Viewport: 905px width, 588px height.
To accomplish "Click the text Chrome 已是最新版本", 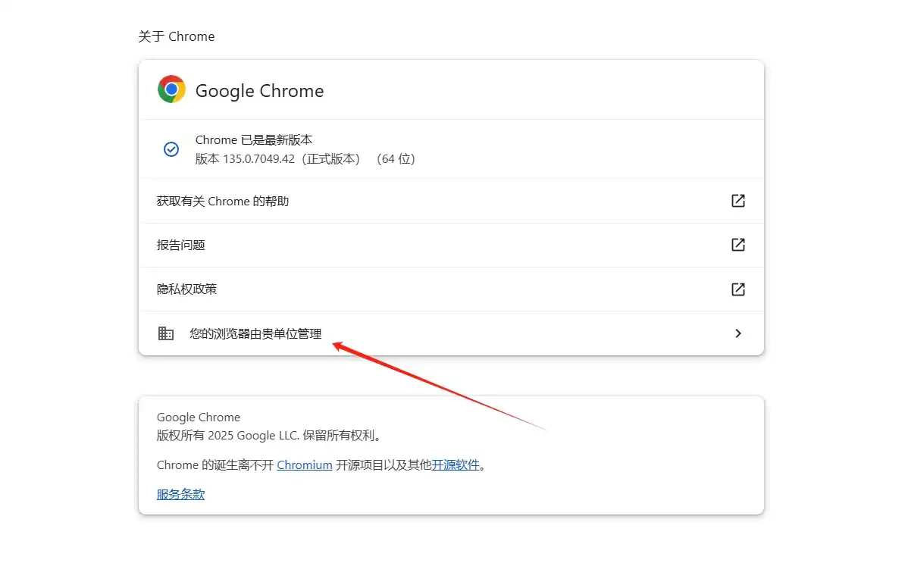I will 254,140.
